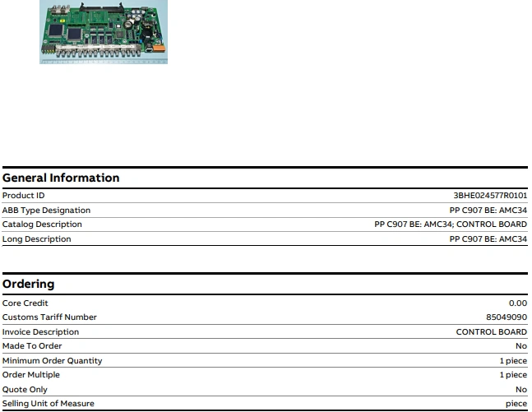The image size is (532, 412).
Task: Click the product ID value 3BHE024577R0101
Action: pos(490,196)
